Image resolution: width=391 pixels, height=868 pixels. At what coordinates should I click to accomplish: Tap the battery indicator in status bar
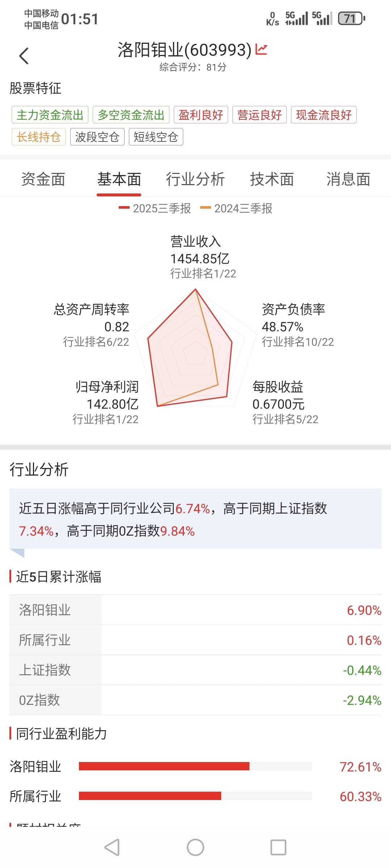point(351,18)
